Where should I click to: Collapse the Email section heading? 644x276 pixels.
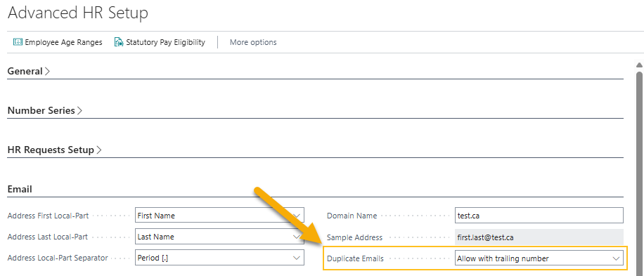coord(20,189)
